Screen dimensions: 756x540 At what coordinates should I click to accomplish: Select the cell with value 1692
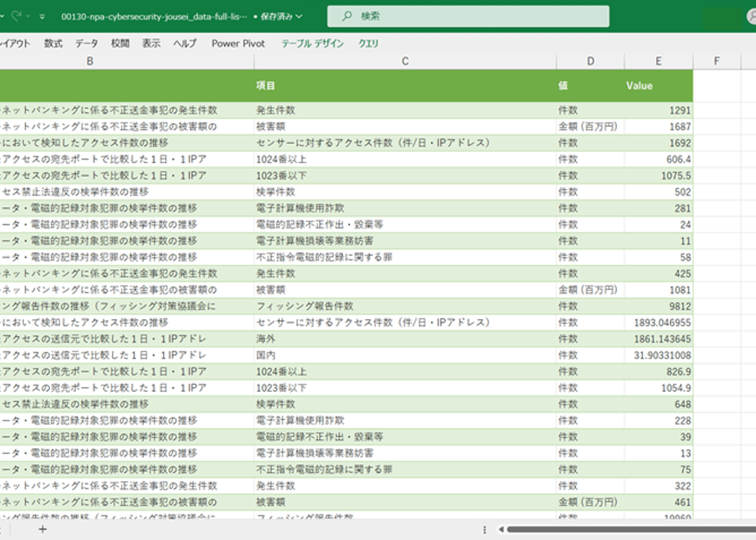point(659,143)
